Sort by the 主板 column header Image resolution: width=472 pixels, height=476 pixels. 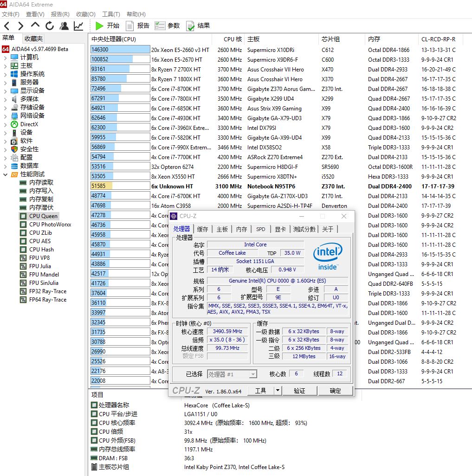tap(282, 39)
